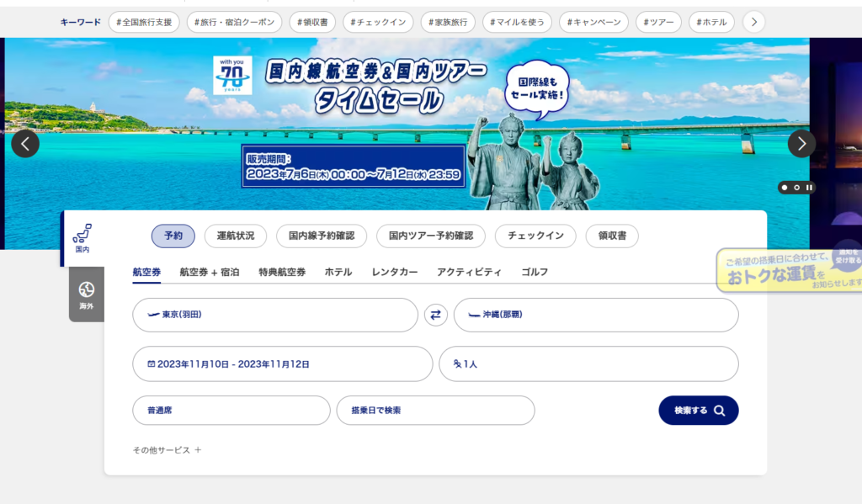Jump to the second banner slide dot
Image resolution: width=862 pixels, height=504 pixels.
(x=796, y=188)
